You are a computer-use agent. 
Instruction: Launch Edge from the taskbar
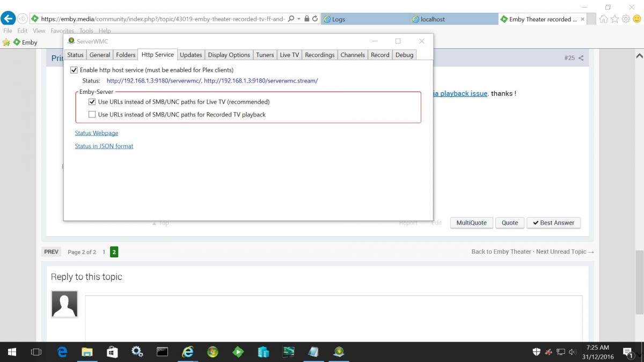point(62,352)
